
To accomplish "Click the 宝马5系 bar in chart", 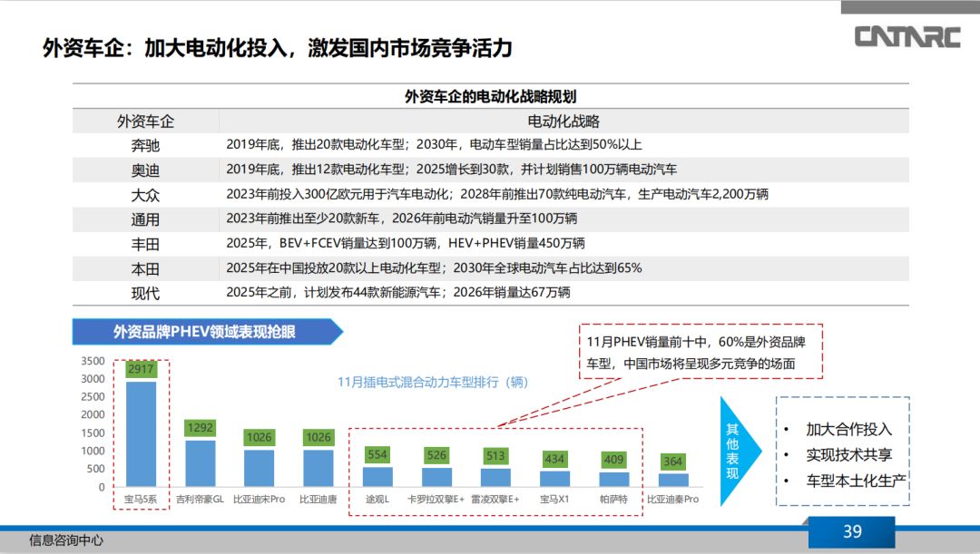I will [x=142, y=434].
